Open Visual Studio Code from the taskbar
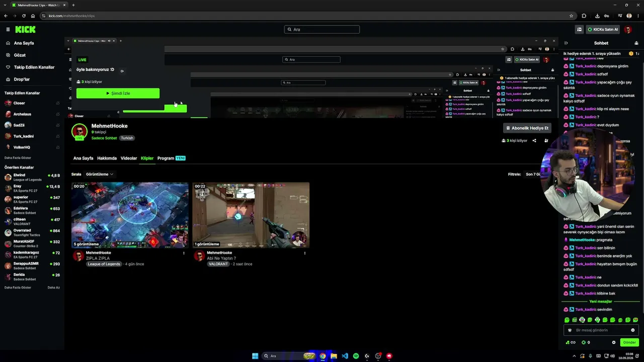Image resolution: width=644 pixels, height=362 pixels. 345,356
